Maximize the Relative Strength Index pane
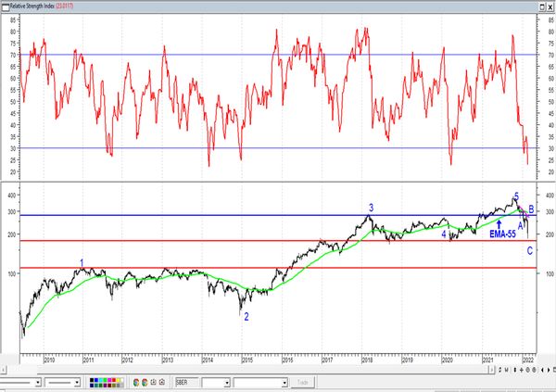The image size is (556, 392). (542, 6)
